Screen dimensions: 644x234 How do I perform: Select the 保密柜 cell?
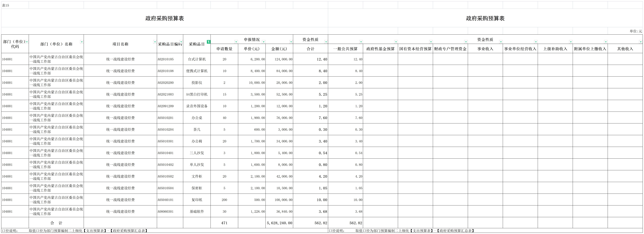point(197,188)
